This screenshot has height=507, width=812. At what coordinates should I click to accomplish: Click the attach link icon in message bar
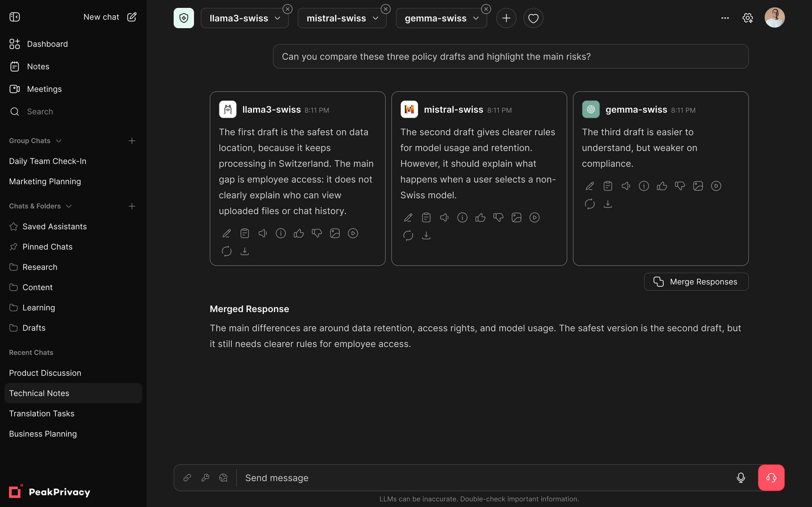click(x=187, y=477)
